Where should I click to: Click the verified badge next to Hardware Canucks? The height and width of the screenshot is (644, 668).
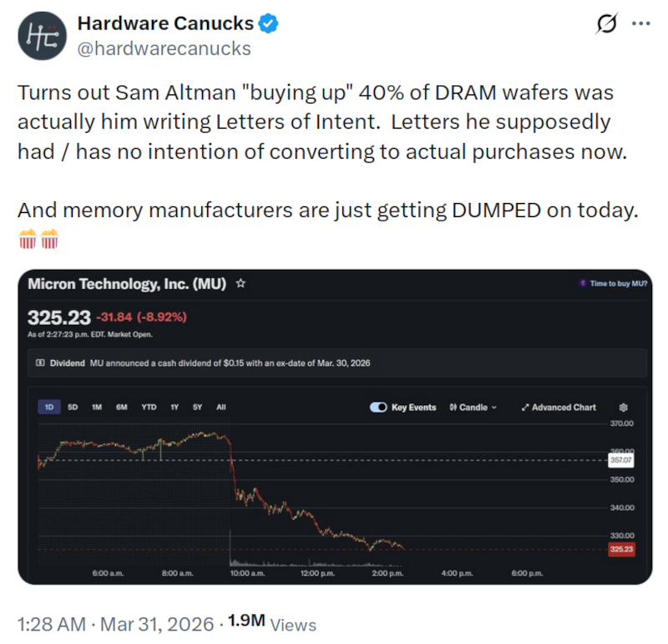(267, 23)
